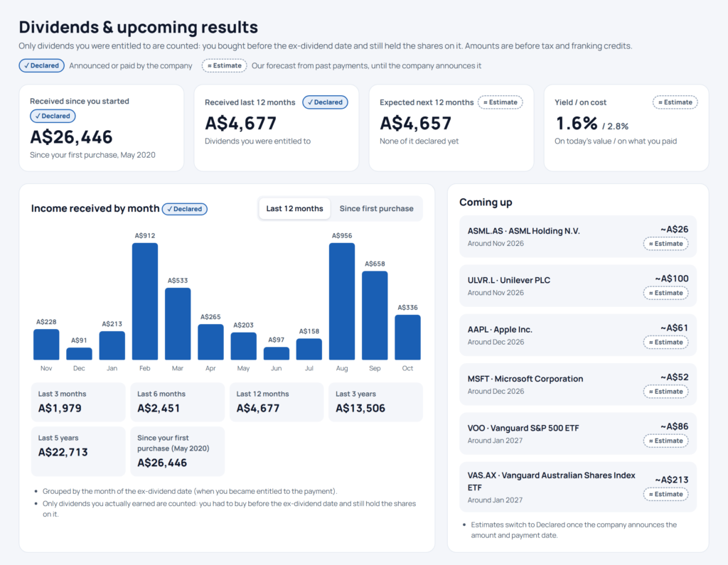Click the Estimate badge in the Microsoft row
728x565 pixels.
click(x=665, y=392)
